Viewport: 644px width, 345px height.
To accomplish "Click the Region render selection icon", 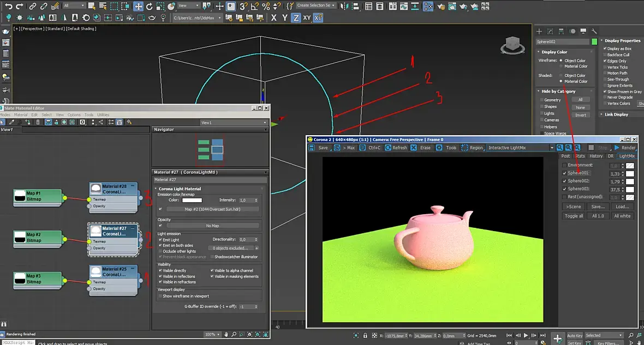I will tap(465, 148).
